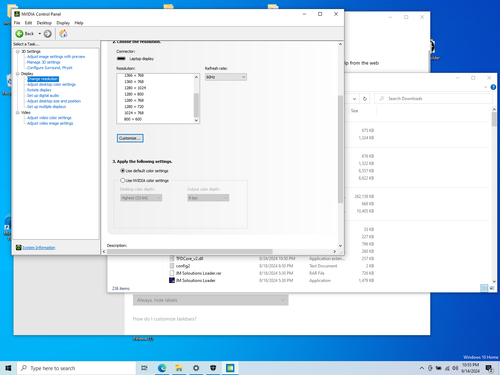The height and width of the screenshot is (375, 500).
Task: Switch Explorer to large icons view
Action: (x=492, y=288)
